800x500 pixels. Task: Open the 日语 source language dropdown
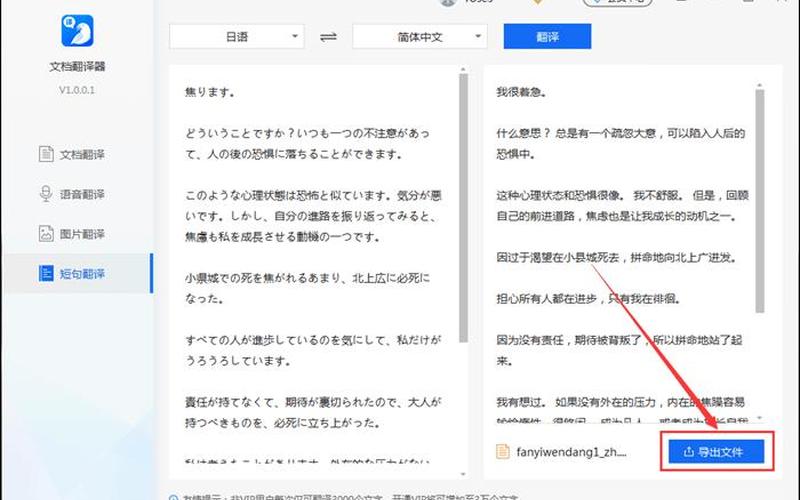click(237, 37)
